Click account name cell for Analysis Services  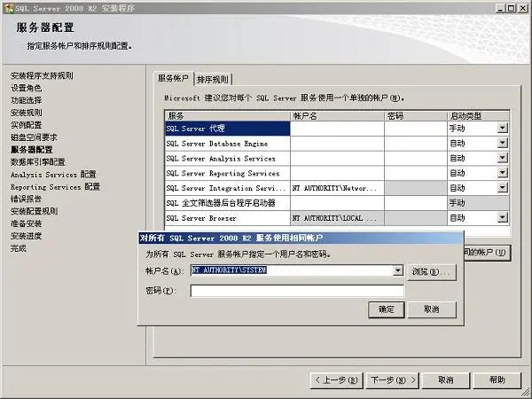(337, 159)
